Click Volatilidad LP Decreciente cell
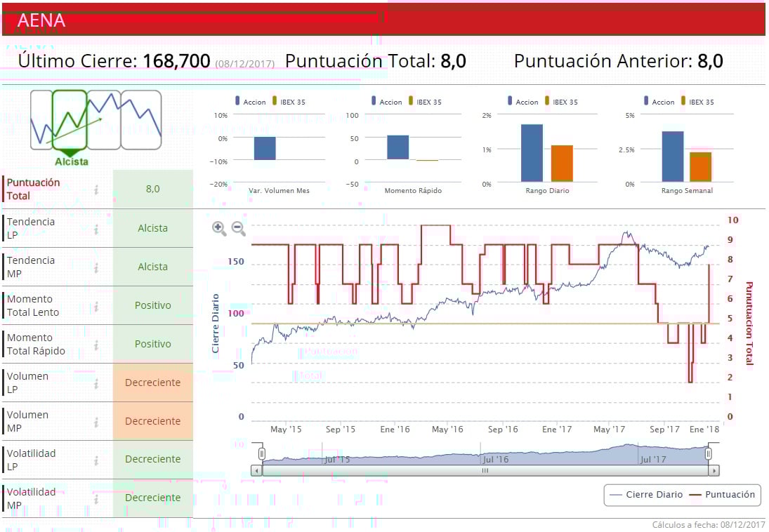 coord(153,460)
